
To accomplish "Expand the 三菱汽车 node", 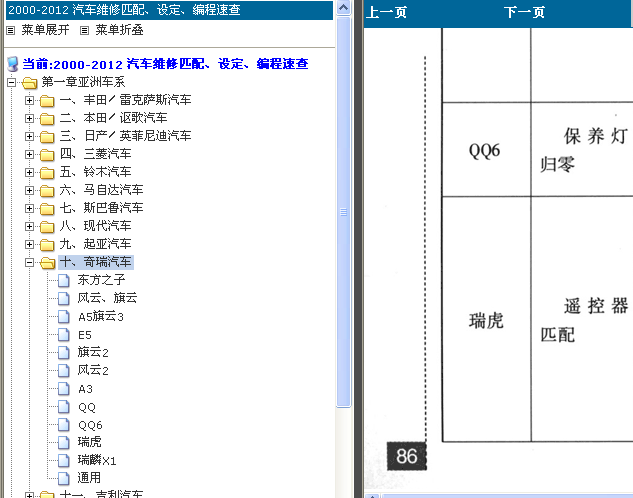I will pyautogui.click(x=29, y=154).
